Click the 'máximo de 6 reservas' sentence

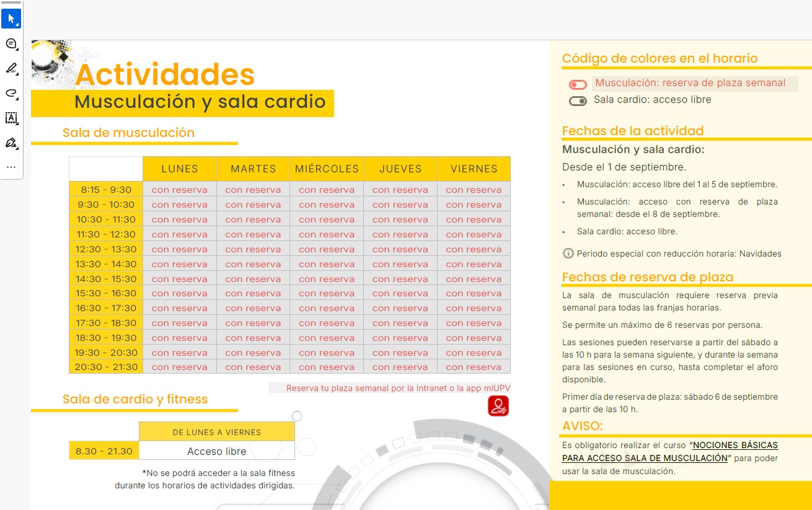[x=663, y=325]
